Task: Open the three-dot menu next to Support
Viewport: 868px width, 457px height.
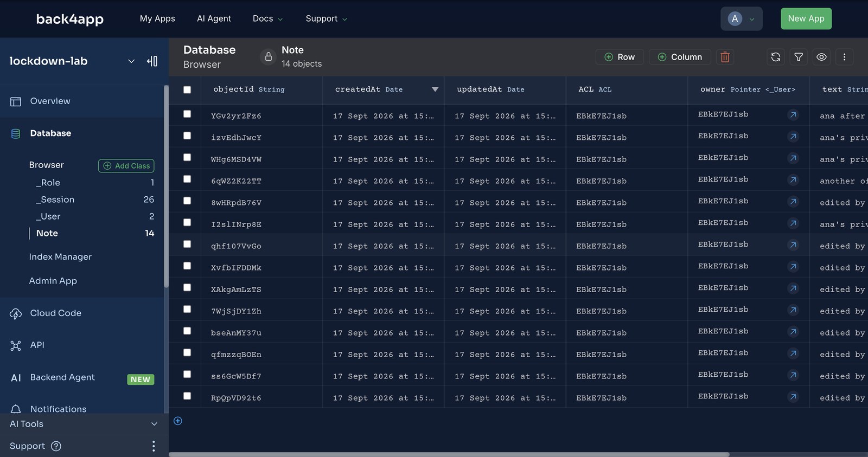Action: pyautogui.click(x=154, y=446)
